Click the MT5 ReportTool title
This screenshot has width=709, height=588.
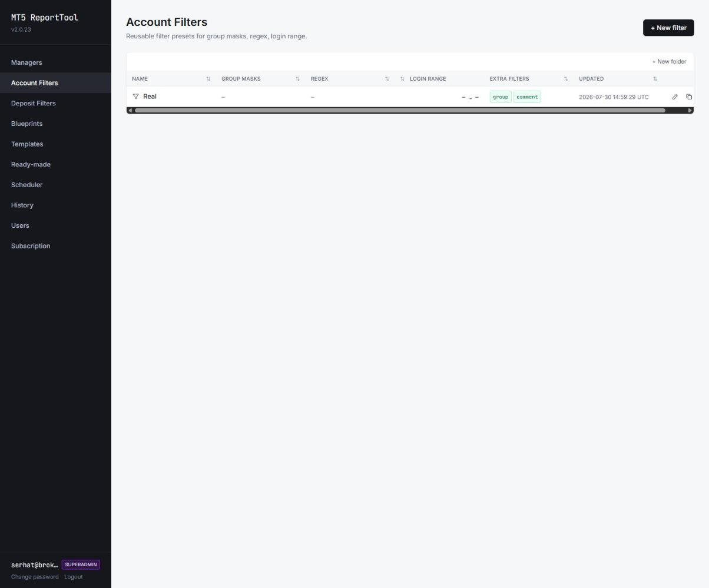[x=45, y=18]
